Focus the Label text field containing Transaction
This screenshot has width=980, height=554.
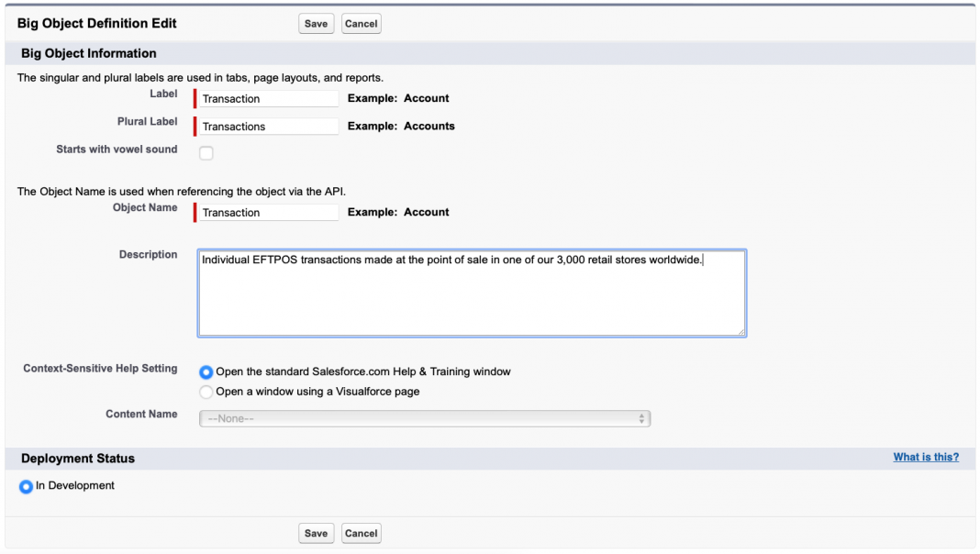tap(269, 99)
